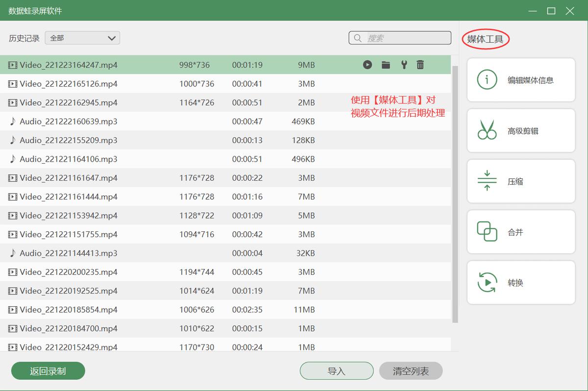Select Video_221220185854.mp4 row
Viewport: 588px width, 391px height.
click(69, 310)
